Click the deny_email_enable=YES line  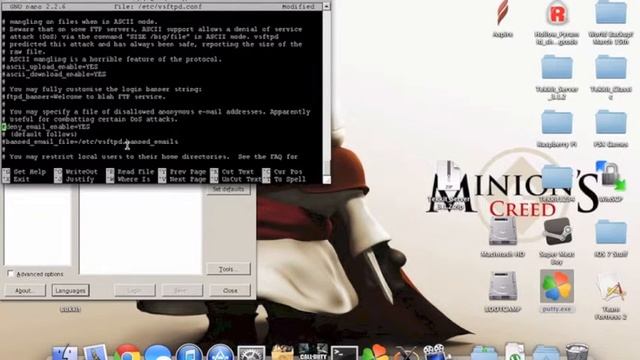(x=46, y=127)
